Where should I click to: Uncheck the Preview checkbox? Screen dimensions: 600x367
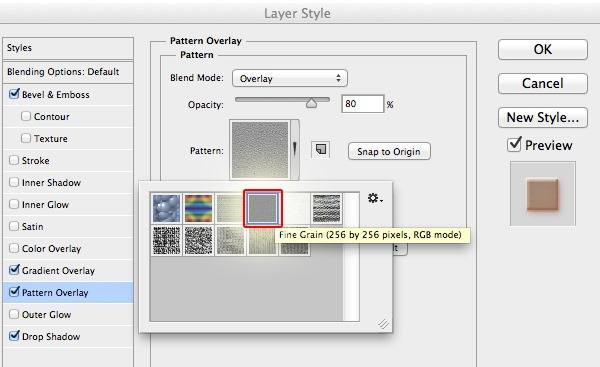[514, 145]
